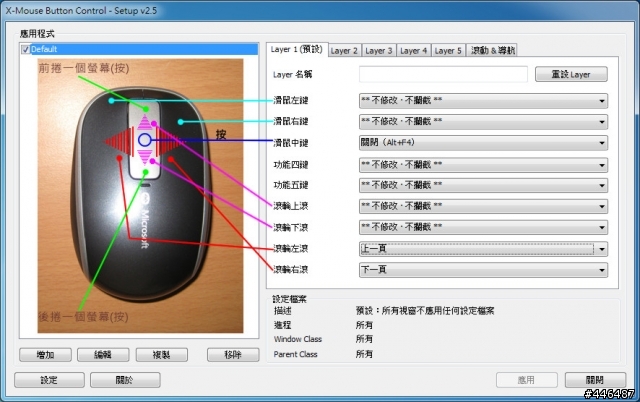The image size is (640, 402).
Task: Click the 複製 button
Action: [162, 355]
